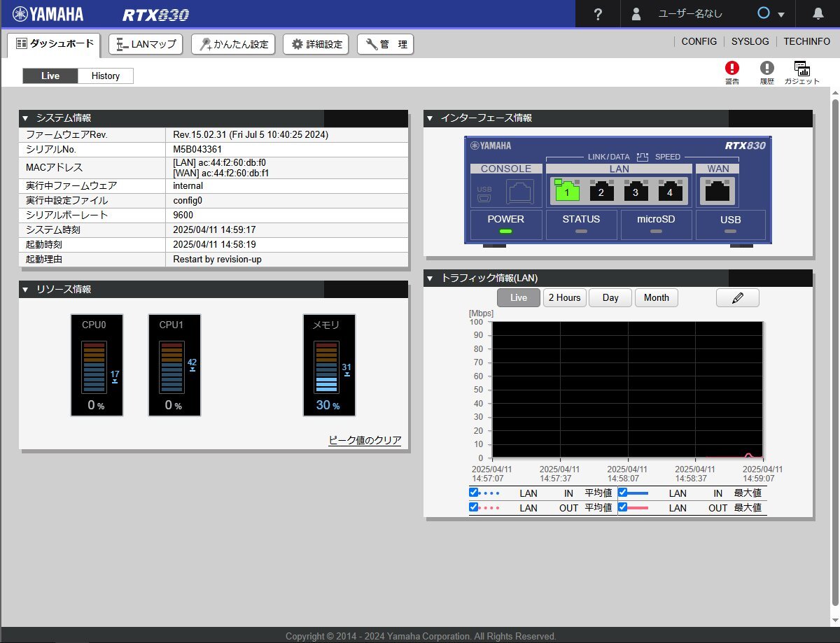Click the CONSOLE port on router image
The image size is (840, 643).
point(519,190)
